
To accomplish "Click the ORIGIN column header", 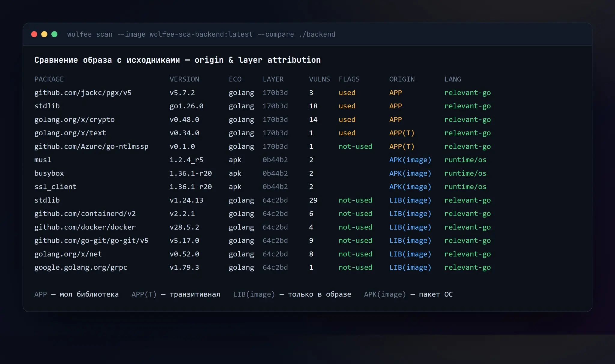I will click(x=402, y=79).
